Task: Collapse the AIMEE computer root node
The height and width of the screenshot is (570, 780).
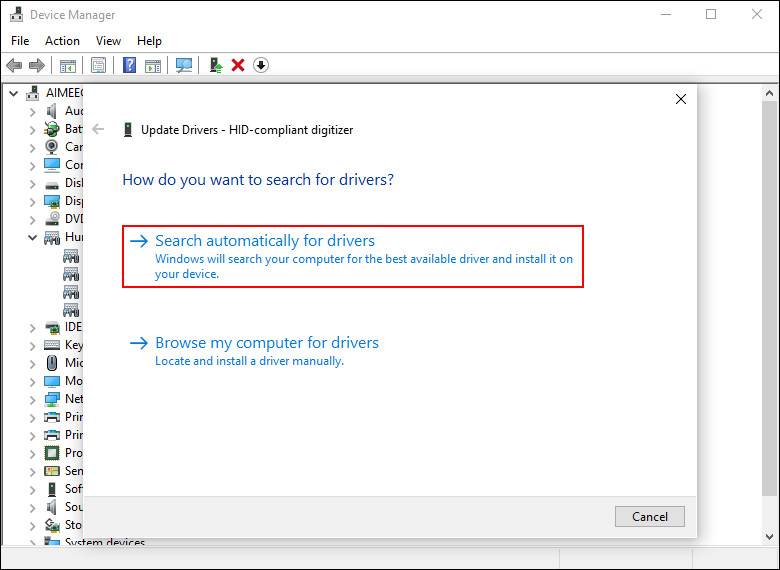Action: 13,93
